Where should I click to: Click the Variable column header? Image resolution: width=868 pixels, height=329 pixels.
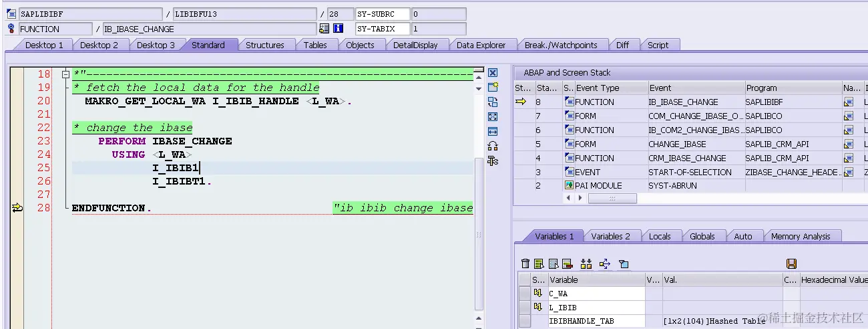pos(596,280)
